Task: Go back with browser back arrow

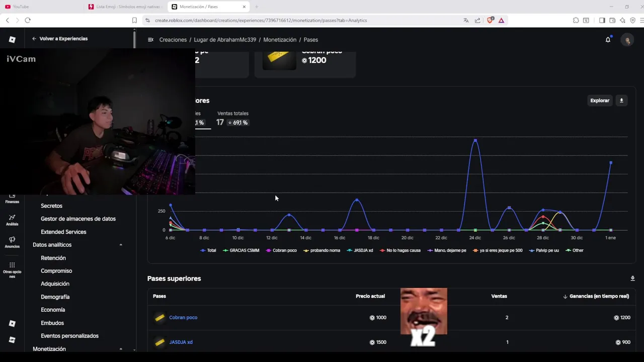Action: pos(8,20)
